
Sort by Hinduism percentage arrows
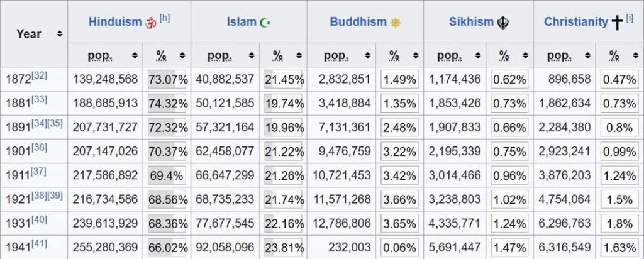pyautogui.click(x=182, y=55)
